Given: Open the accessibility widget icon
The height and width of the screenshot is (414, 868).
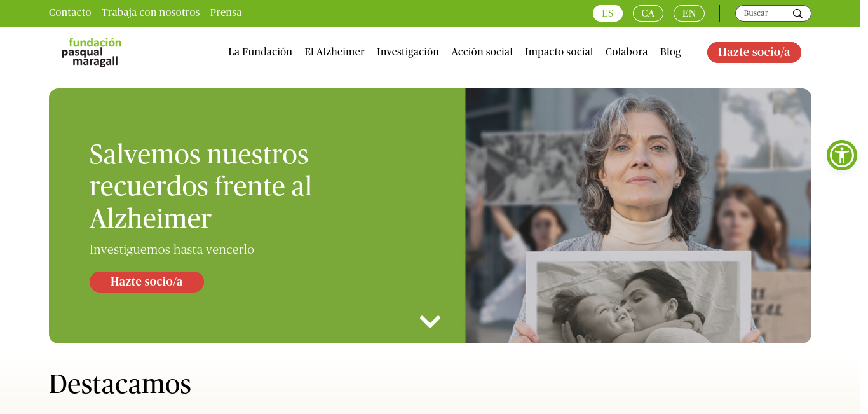Looking at the screenshot, I should tap(842, 155).
